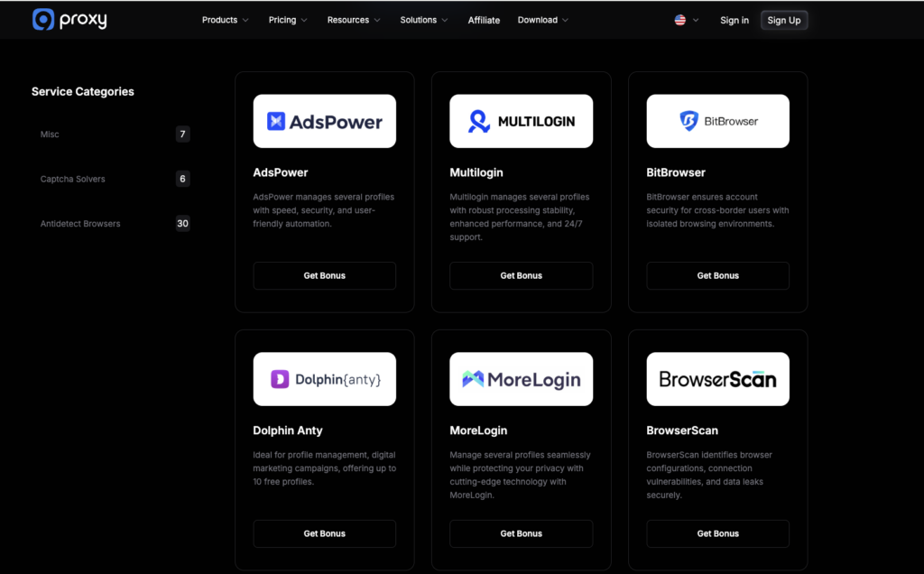Viewport: 924px width, 574px height.
Task: Click the Sign Up button
Action: click(x=784, y=20)
